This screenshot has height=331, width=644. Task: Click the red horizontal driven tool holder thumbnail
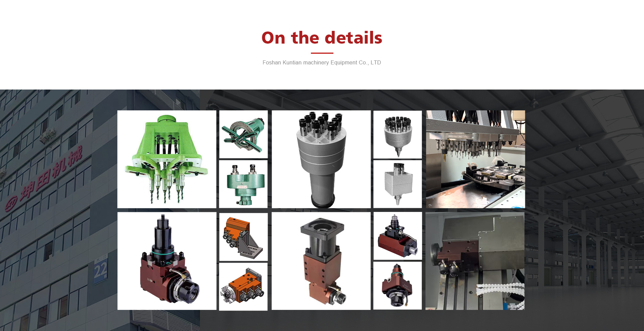(398, 236)
